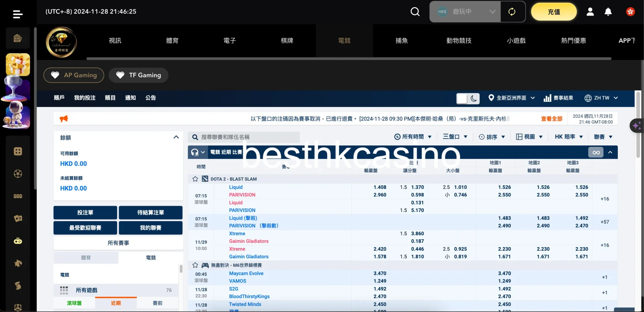
Task: Select the dice casino games icon in sidebar
Action: tap(17, 151)
